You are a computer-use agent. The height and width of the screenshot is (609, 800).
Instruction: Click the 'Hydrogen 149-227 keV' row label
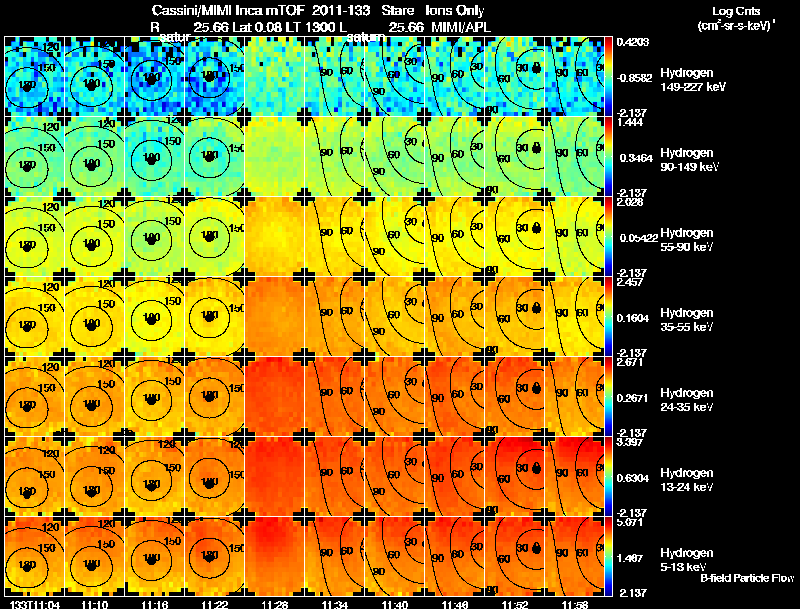pyautogui.click(x=693, y=80)
